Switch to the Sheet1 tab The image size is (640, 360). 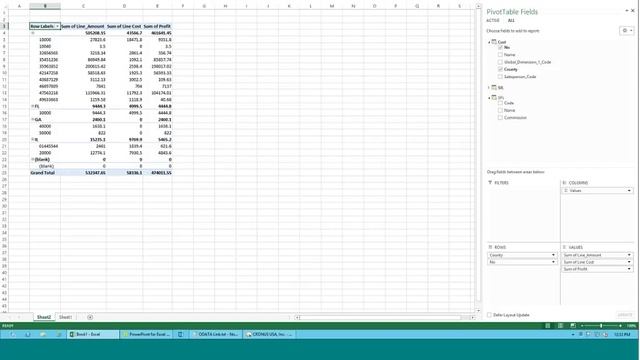(x=65, y=317)
